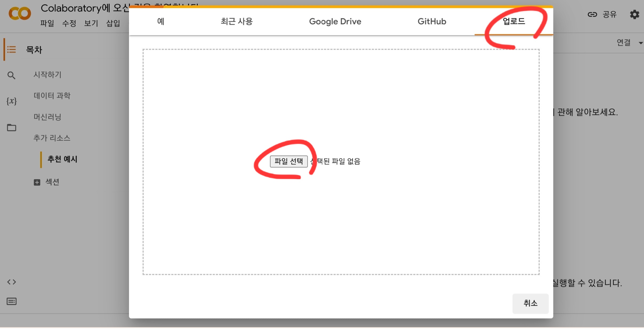
Task: Open the 파일 menu
Action: pyautogui.click(x=47, y=23)
